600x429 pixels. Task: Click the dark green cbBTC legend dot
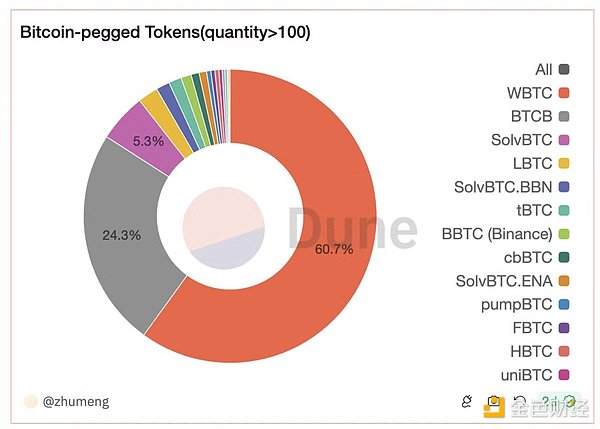coord(564,257)
